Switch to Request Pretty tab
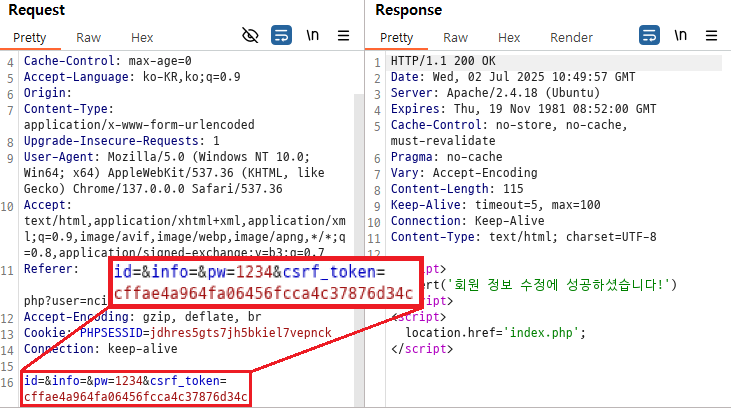This screenshot has width=731, height=408. (30, 38)
